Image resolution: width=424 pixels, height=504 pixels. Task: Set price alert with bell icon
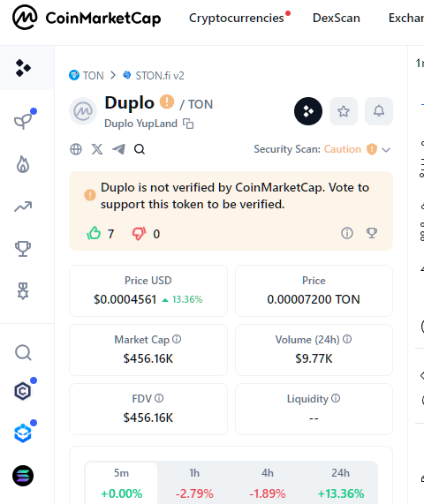(379, 111)
